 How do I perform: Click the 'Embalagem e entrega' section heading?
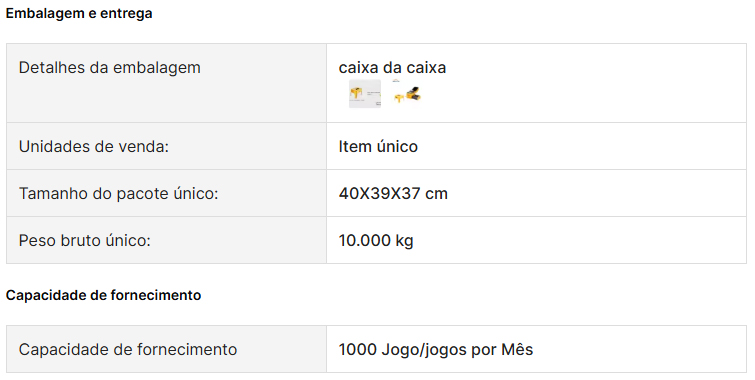tap(79, 13)
